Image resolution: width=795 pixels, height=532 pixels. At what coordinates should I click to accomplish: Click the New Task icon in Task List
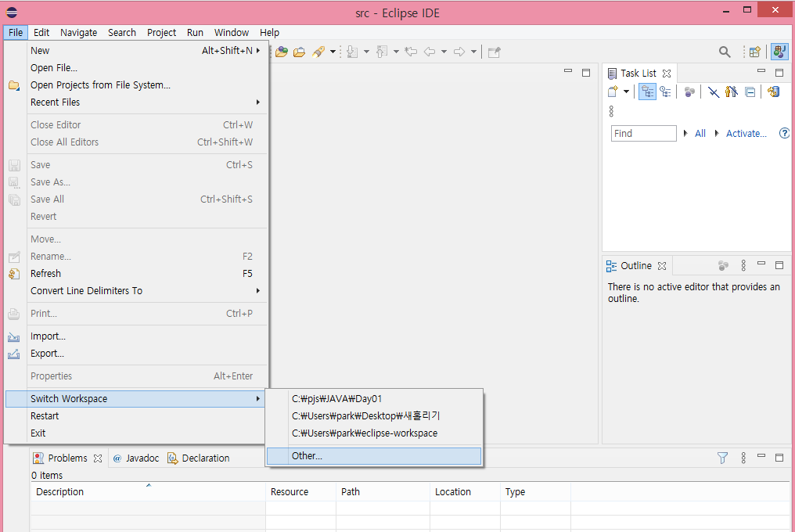(613, 92)
